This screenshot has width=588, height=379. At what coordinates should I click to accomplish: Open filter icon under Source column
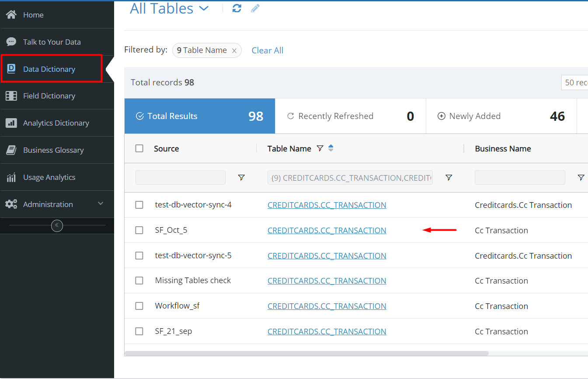(241, 178)
